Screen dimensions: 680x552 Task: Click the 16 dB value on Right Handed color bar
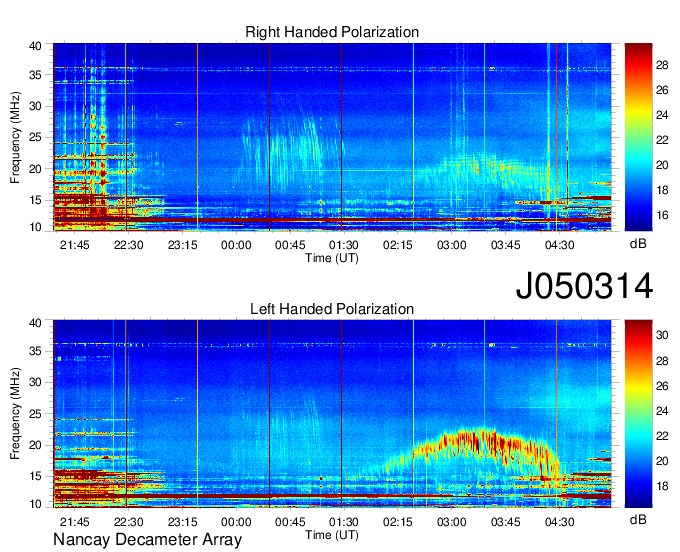click(x=662, y=215)
